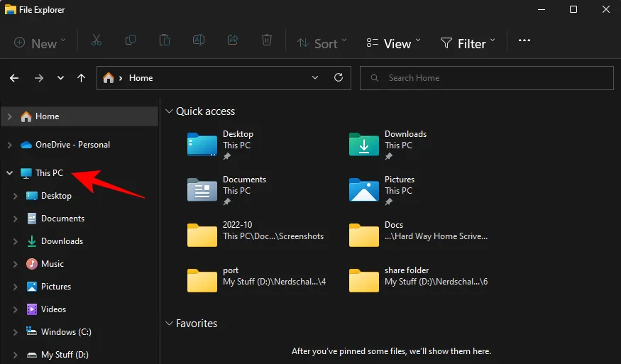The image size is (621, 364).
Task: Open the Filter dropdown menu
Action: pyautogui.click(x=468, y=43)
